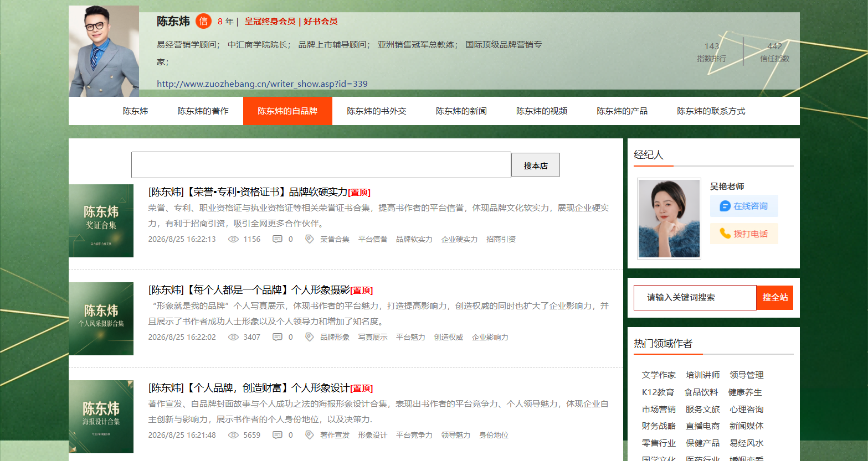Click tag icon before 品牌形象

pyautogui.click(x=310, y=337)
